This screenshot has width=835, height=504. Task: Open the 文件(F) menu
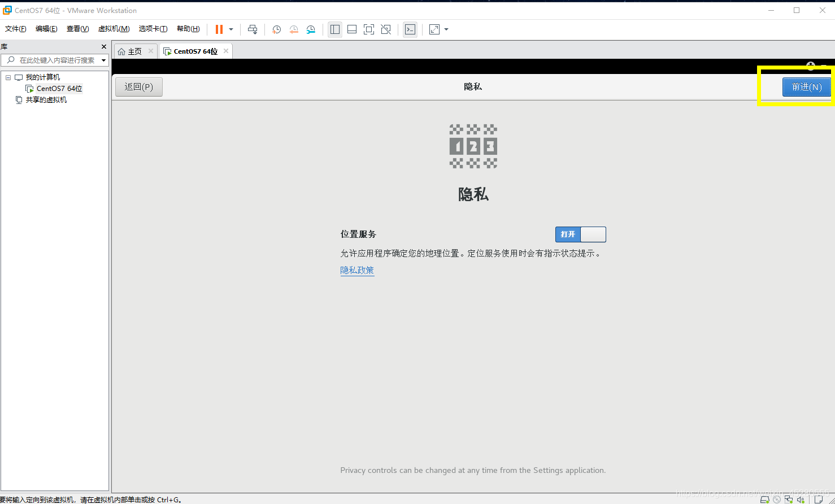pos(16,29)
